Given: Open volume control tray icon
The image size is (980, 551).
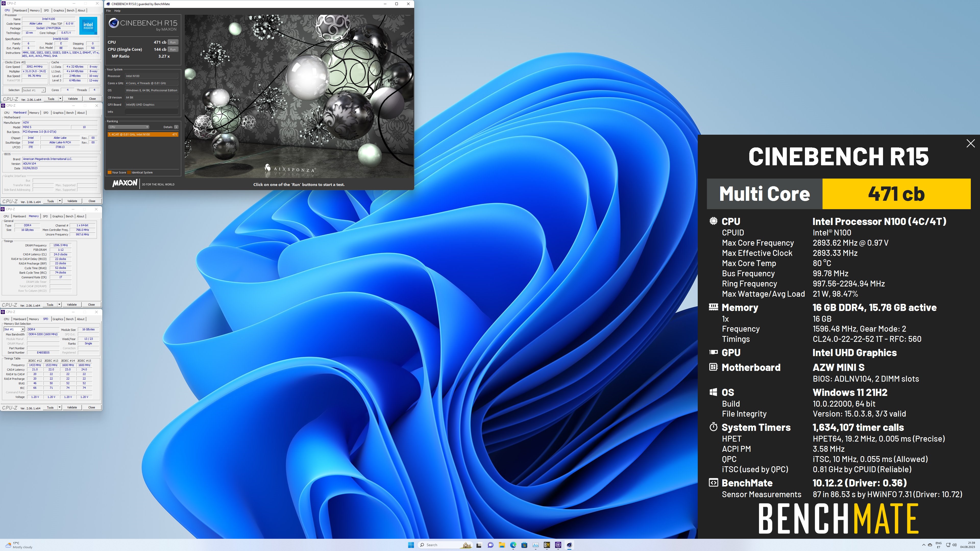Looking at the screenshot, I should tap(954, 545).
